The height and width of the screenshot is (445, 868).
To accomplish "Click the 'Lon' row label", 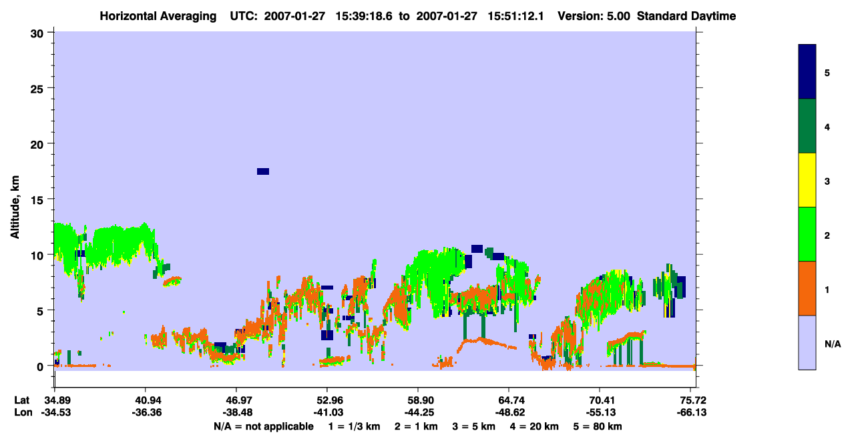I will pos(23,412).
